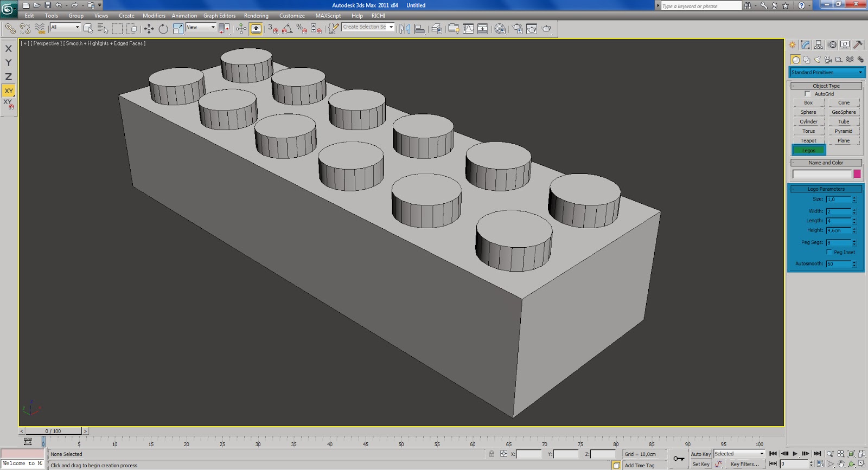Viewport: 868px width, 470px height.
Task: Click the Set Keys key icon
Action: pyautogui.click(x=679, y=459)
